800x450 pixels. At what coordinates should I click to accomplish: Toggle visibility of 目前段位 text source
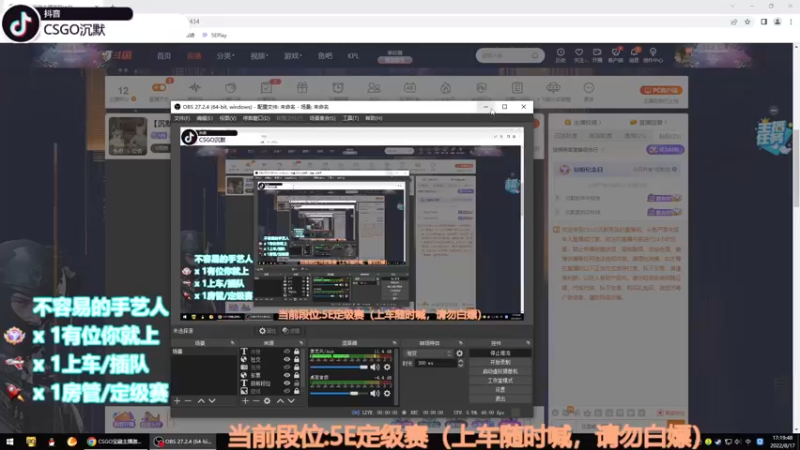point(287,383)
